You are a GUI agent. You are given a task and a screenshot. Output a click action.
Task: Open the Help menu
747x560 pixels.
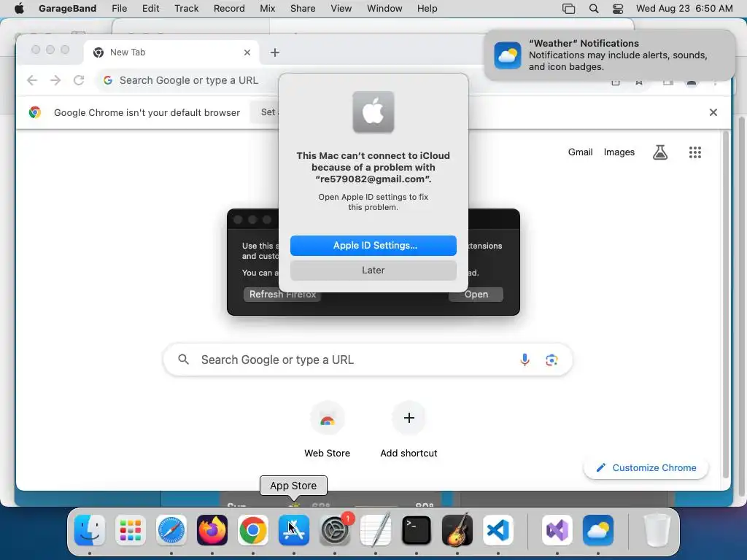pyautogui.click(x=427, y=9)
